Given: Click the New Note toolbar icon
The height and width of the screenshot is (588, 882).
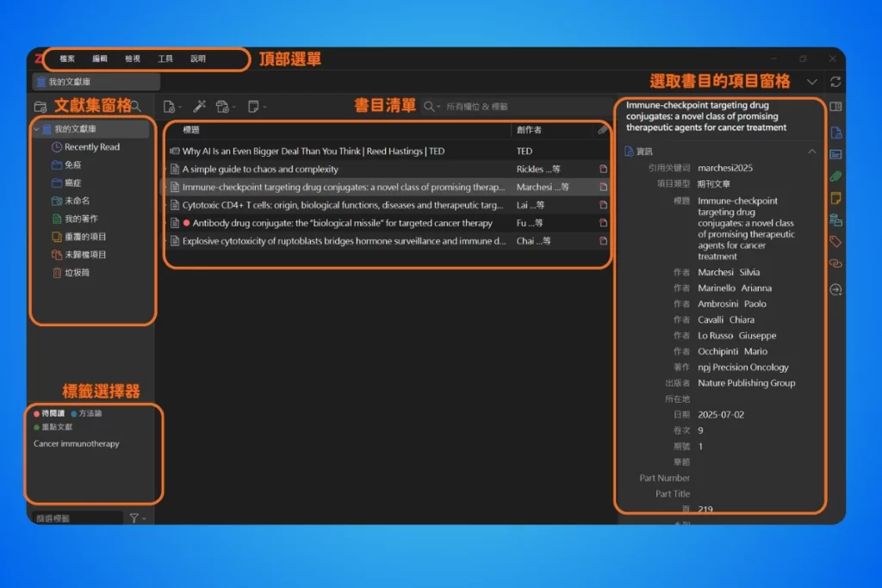Looking at the screenshot, I should 253,106.
